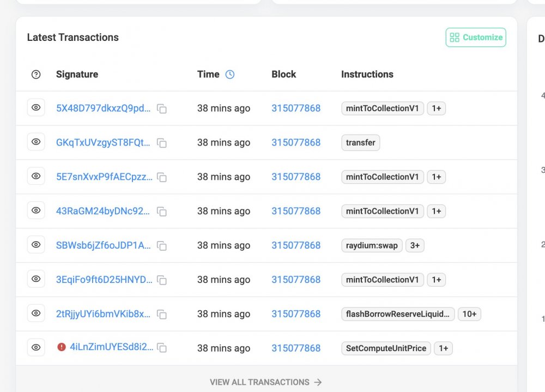The image size is (545, 392).
Task: Open transaction 3EqiFo9ft6D25HNYD link
Action: (x=104, y=280)
